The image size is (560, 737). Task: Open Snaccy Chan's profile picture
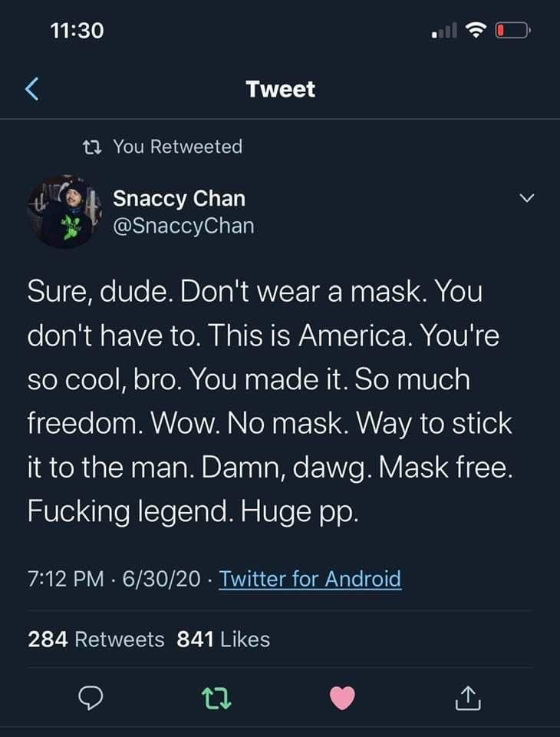pos(64,213)
